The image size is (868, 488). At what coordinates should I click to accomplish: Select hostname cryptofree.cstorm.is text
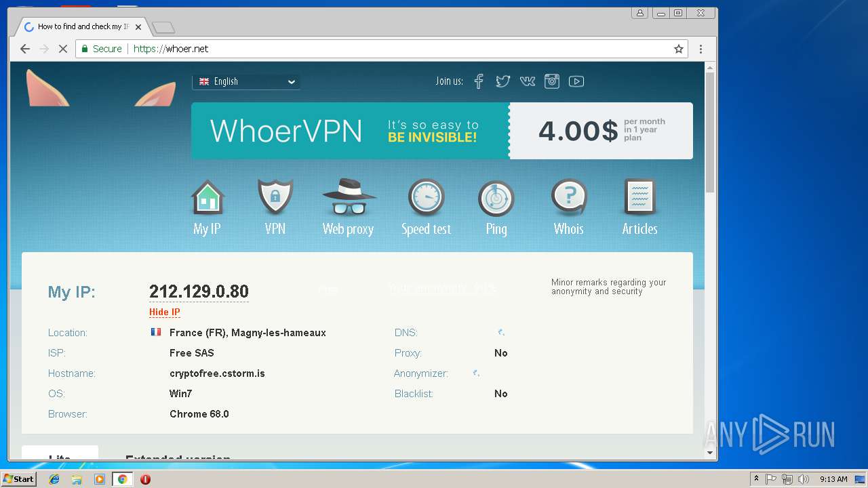(x=217, y=373)
